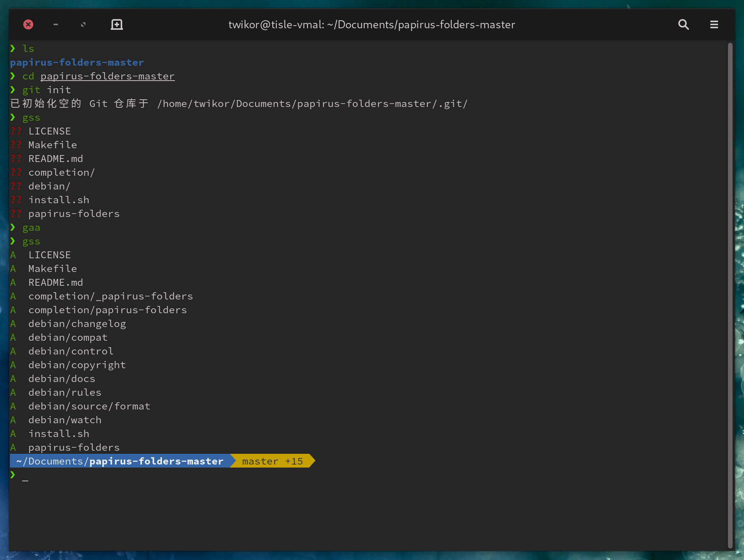
Task: Click the gaa command line
Action: click(31, 228)
